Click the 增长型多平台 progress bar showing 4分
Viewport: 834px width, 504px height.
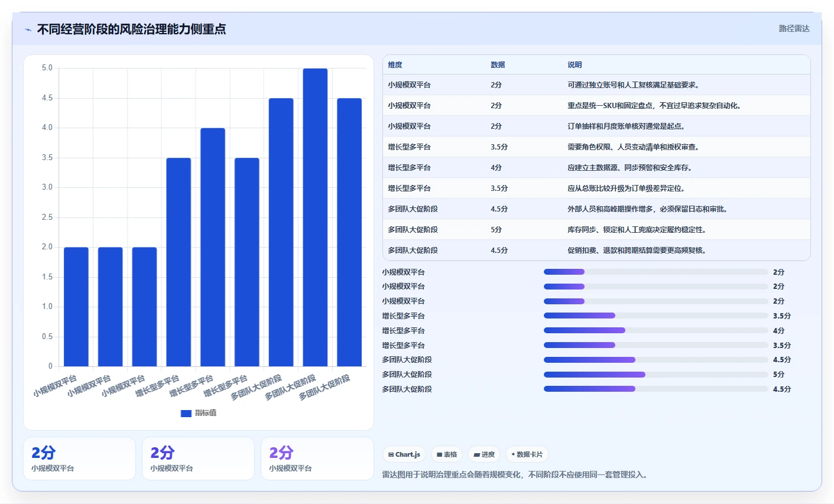pyautogui.click(x=655, y=330)
